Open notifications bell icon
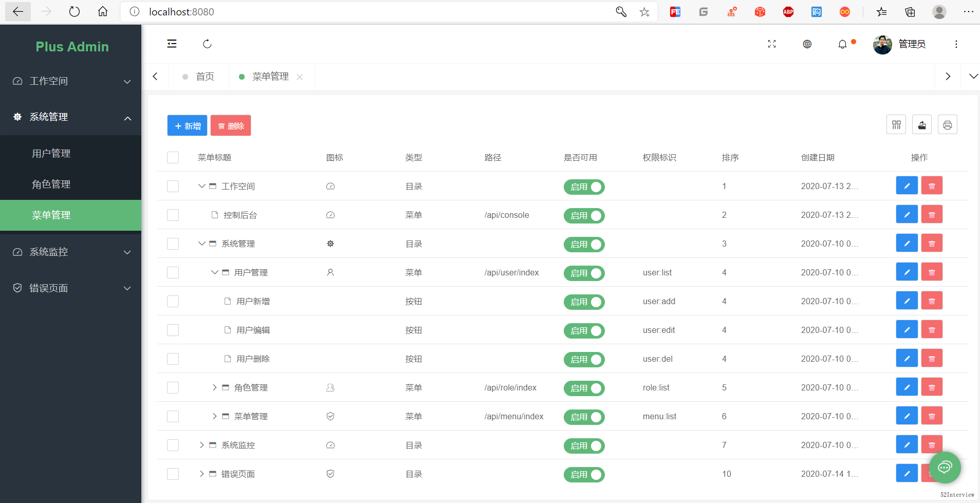This screenshot has height=503, width=980. [x=842, y=44]
